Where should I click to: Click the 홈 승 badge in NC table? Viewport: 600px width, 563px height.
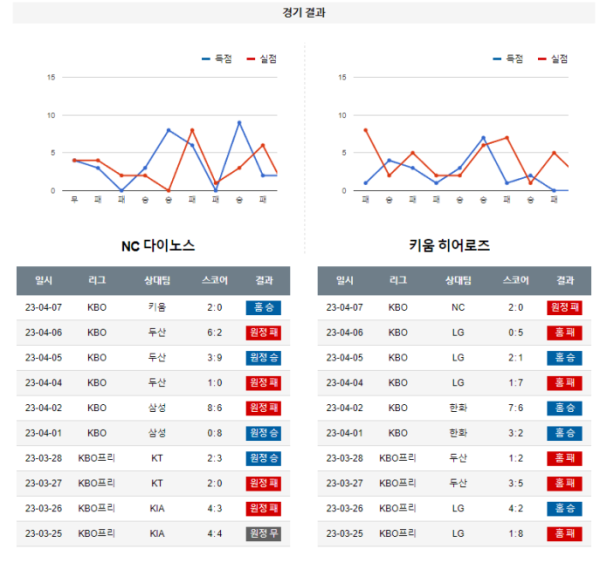pyautogui.click(x=263, y=308)
